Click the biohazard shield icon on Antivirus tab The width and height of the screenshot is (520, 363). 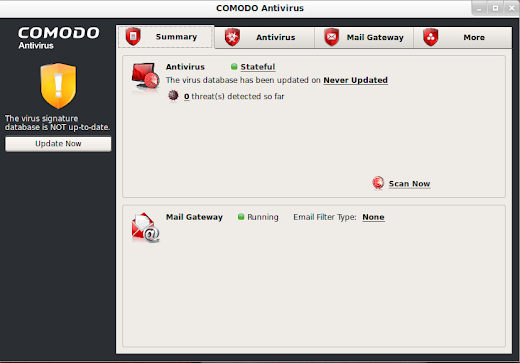coord(232,37)
